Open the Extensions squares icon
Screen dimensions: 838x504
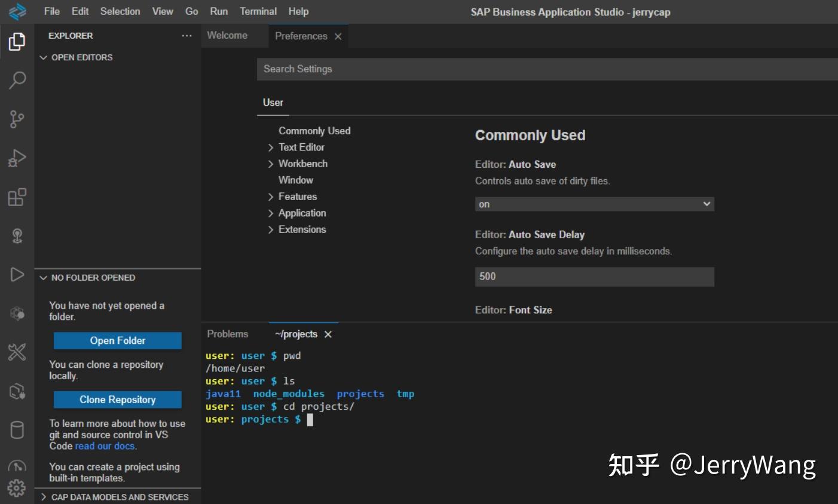click(x=17, y=196)
